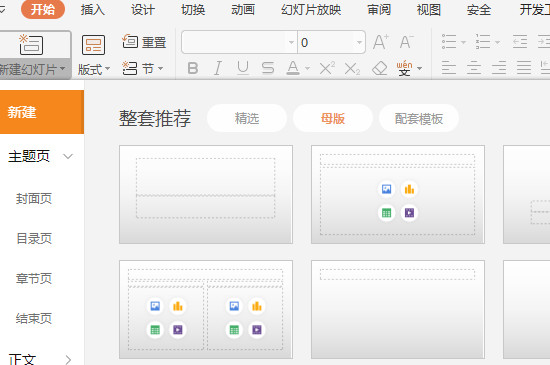Pick the title and content layout thumbnail
Viewport: 550px width, 365px height.
(398, 194)
